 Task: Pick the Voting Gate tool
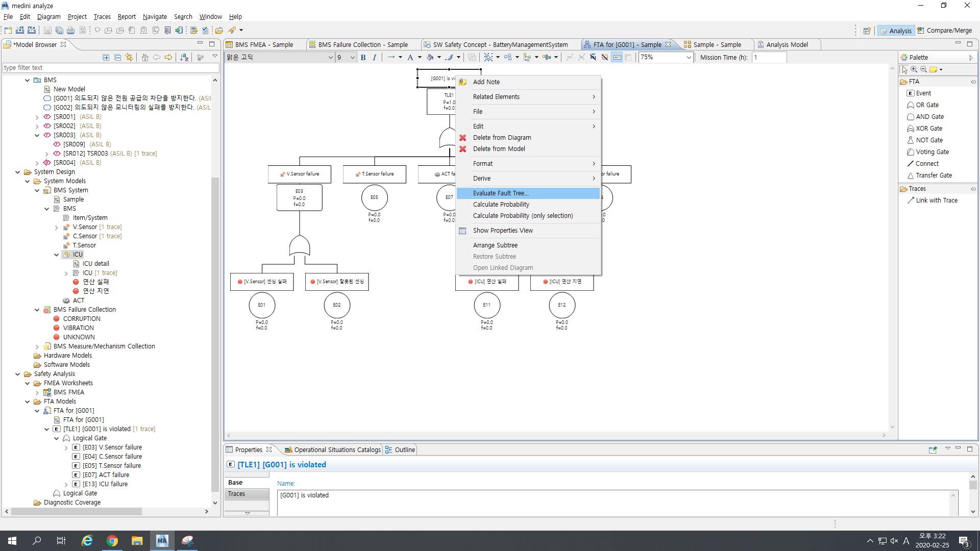(932, 152)
